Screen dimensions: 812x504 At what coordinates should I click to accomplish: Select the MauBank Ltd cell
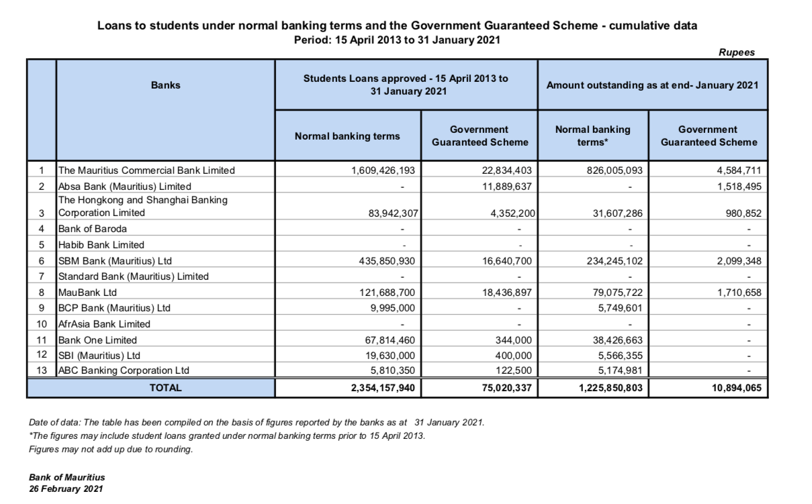click(x=87, y=293)
